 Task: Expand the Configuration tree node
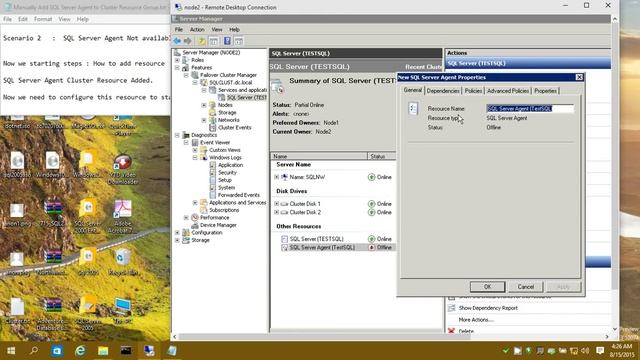coord(177,233)
